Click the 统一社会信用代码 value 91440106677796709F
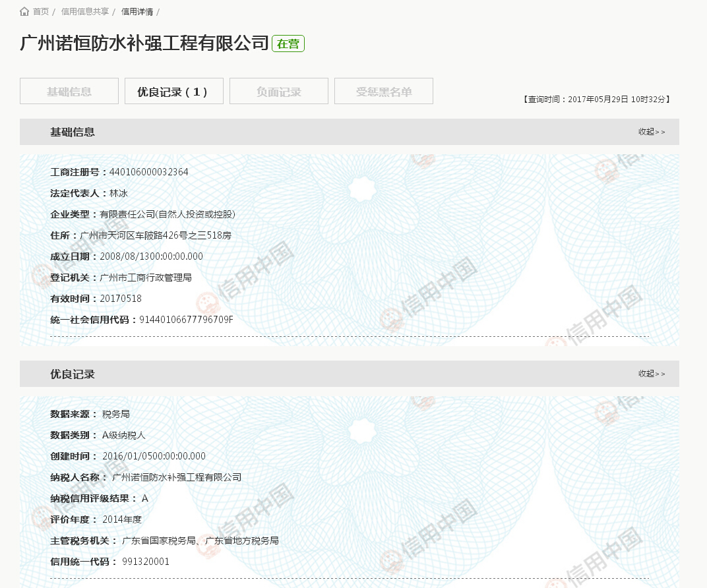The width and height of the screenshot is (707, 588). click(x=186, y=320)
